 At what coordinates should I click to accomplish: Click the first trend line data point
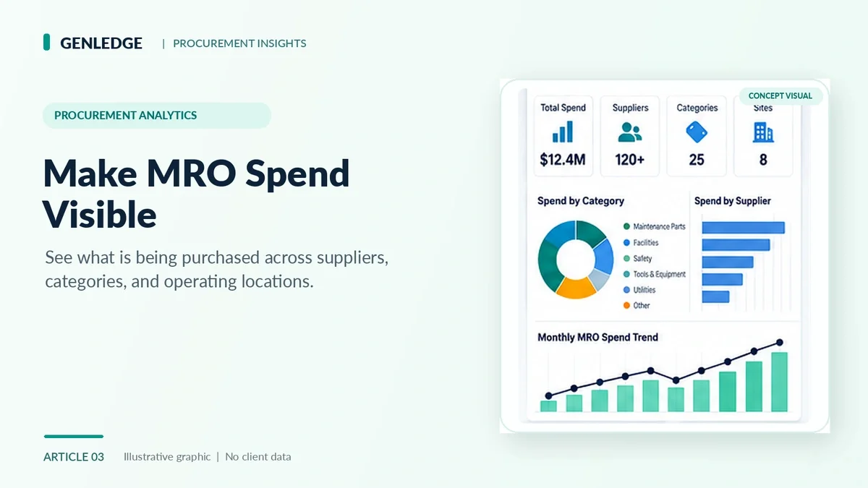tap(548, 395)
